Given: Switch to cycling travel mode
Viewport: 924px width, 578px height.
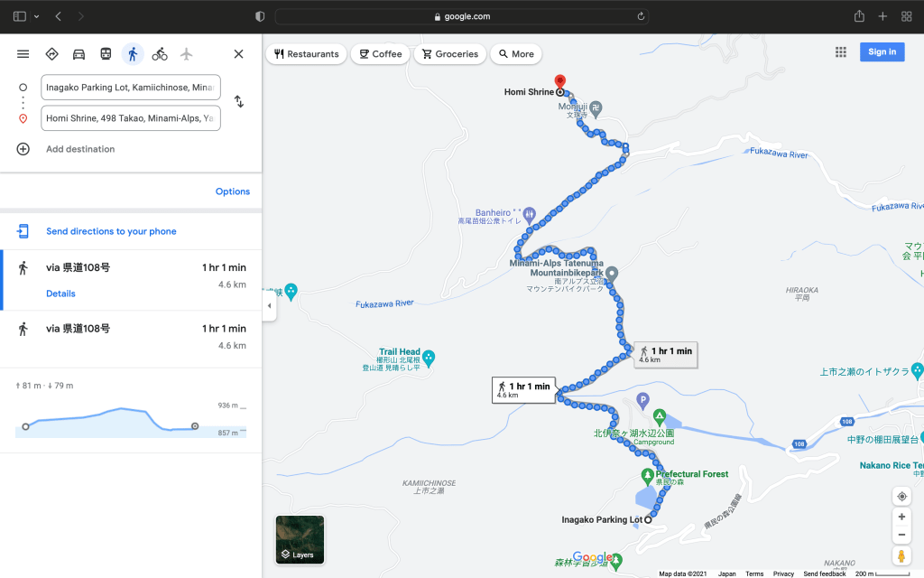Looking at the screenshot, I should click(160, 54).
